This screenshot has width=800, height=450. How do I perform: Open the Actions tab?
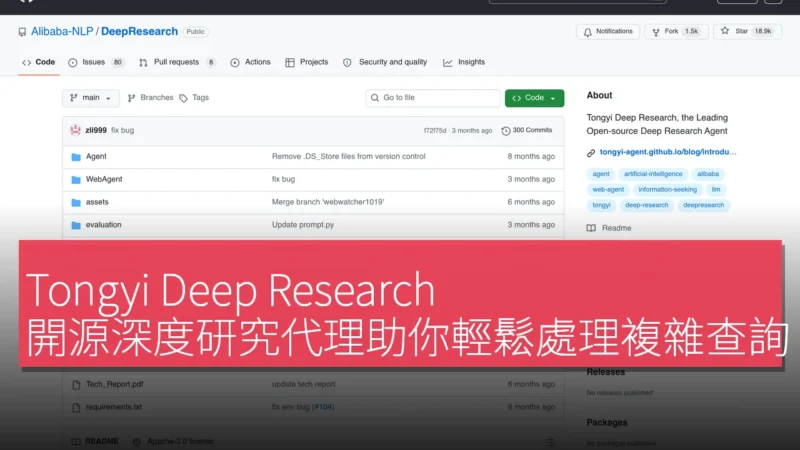[251, 62]
